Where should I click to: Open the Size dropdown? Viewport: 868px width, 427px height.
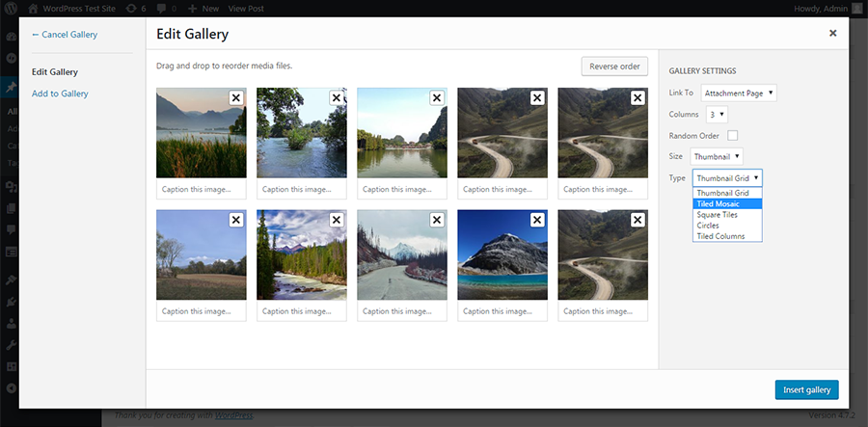click(717, 156)
